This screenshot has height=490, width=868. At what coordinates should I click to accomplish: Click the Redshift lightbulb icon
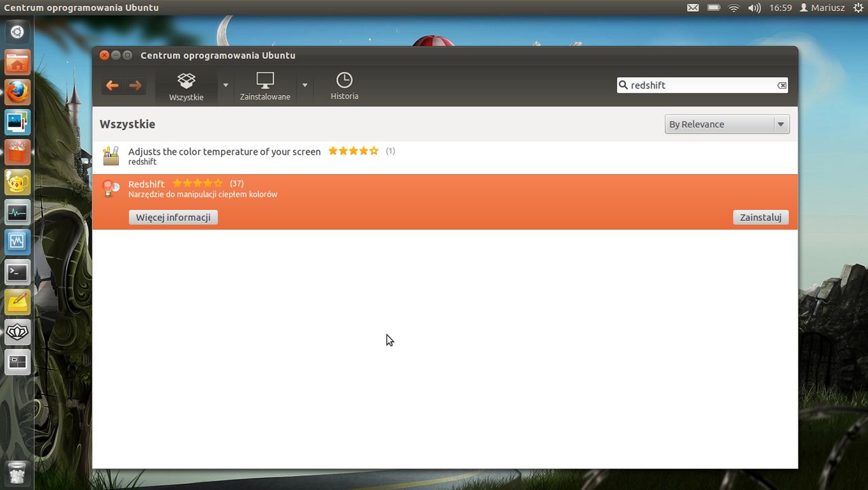pyautogui.click(x=111, y=188)
